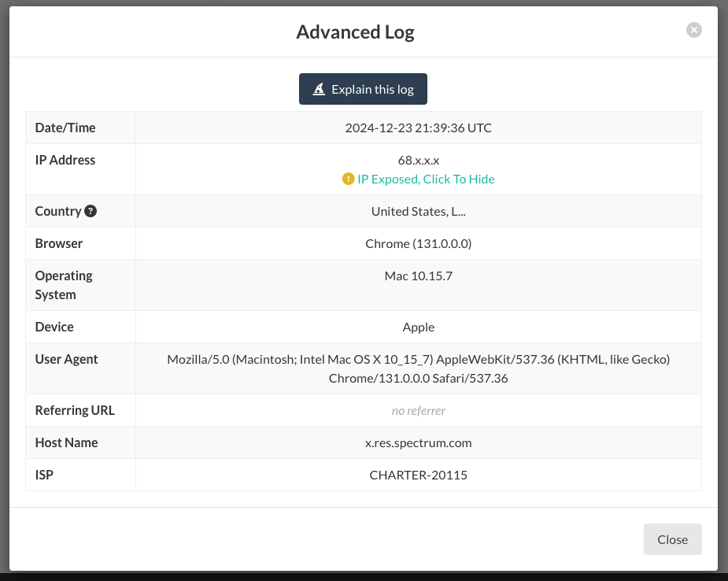
Task: Click the Browser value Chrome 131.0.0.0
Action: 418,243
